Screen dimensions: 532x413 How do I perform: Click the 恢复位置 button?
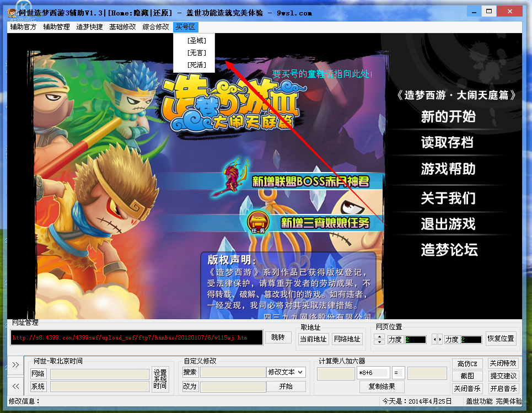[501, 339]
